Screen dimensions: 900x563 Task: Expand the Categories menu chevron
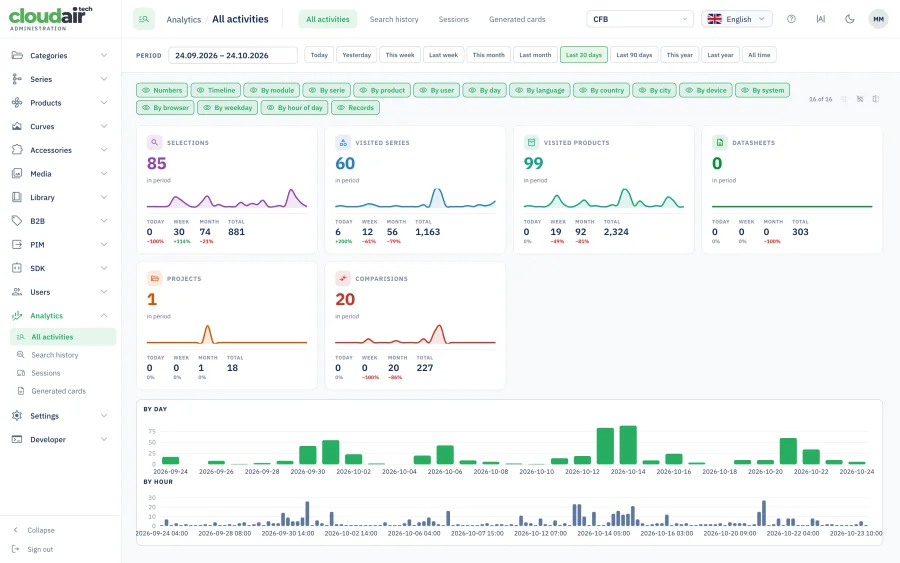pyautogui.click(x=104, y=55)
